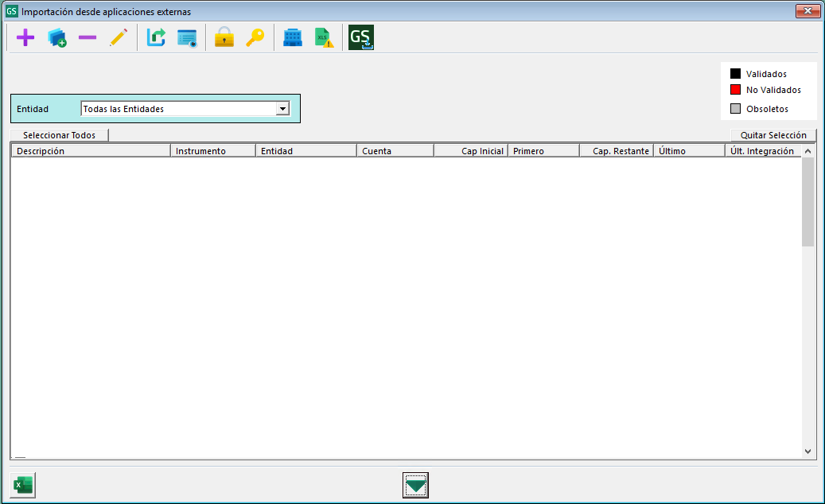Click the dark green GS import icon
This screenshot has width=825, height=504.
361,38
